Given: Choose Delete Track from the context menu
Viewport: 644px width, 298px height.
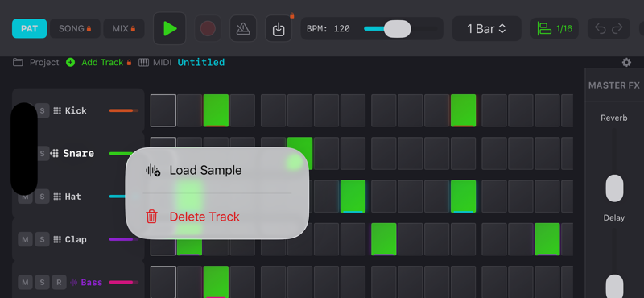Looking at the screenshot, I should click(217, 216).
